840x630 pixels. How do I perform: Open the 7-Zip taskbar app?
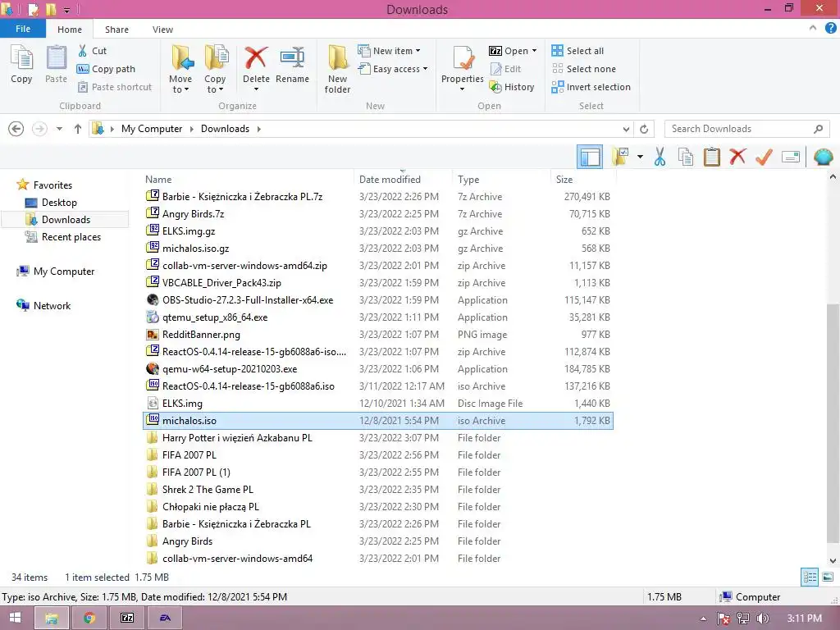[x=127, y=618]
